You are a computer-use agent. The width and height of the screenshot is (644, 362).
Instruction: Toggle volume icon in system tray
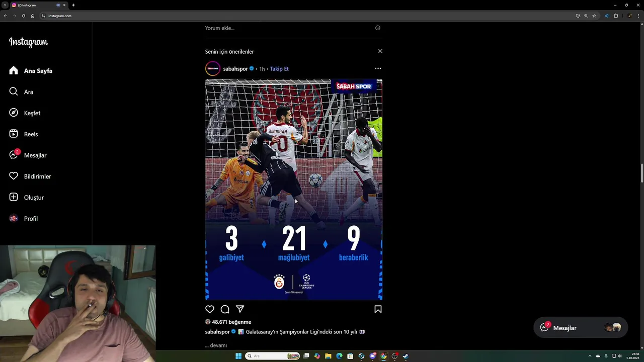(x=619, y=356)
